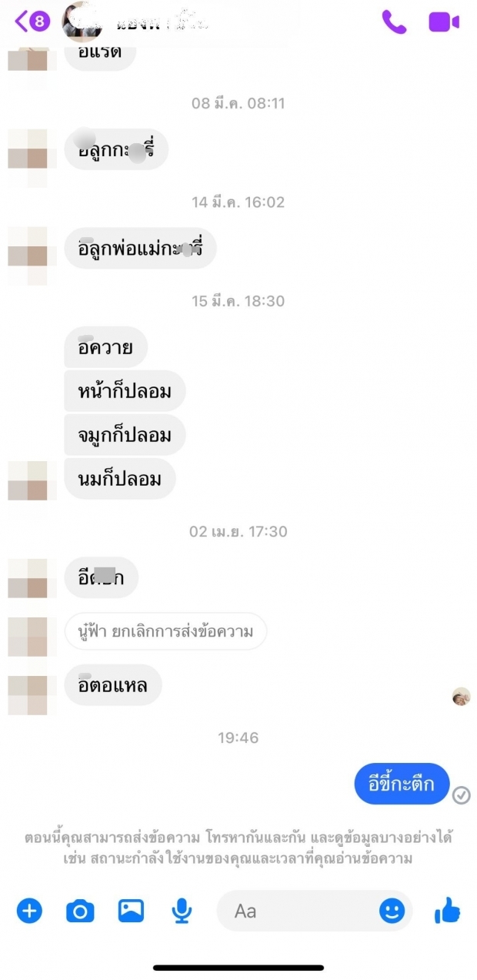
Task: Send a thumbs-up like
Action: coord(447,911)
